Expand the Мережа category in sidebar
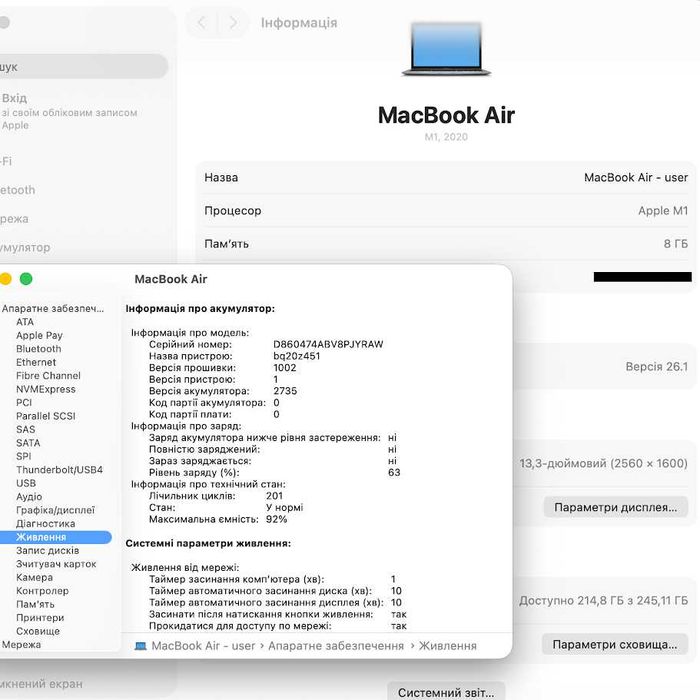Image resolution: width=700 pixels, height=700 pixels. (x=21, y=645)
